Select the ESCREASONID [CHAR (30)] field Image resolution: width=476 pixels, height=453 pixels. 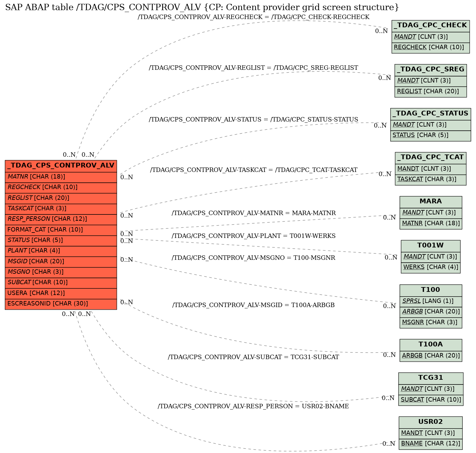(61, 304)
